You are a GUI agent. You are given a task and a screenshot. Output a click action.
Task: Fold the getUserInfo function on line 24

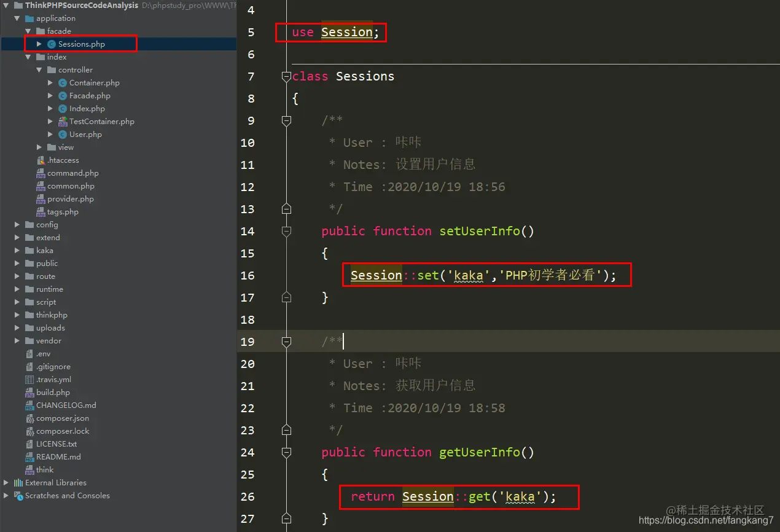[286, 452]
